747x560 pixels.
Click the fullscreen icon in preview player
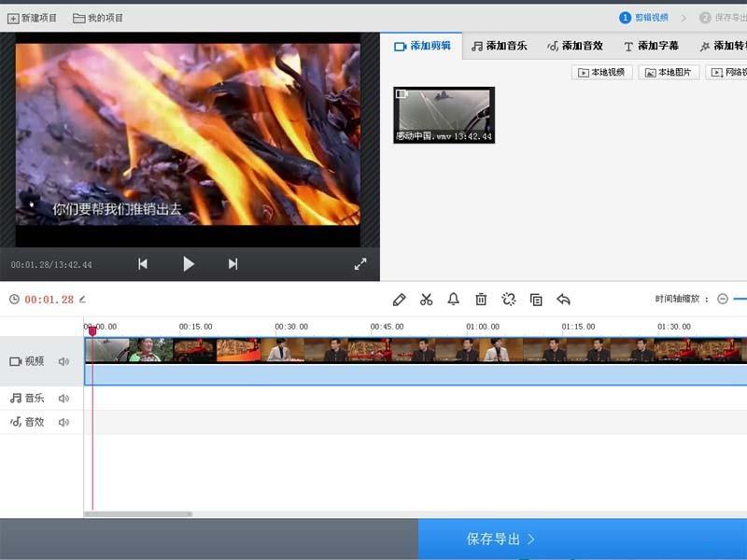click(360, 264)
